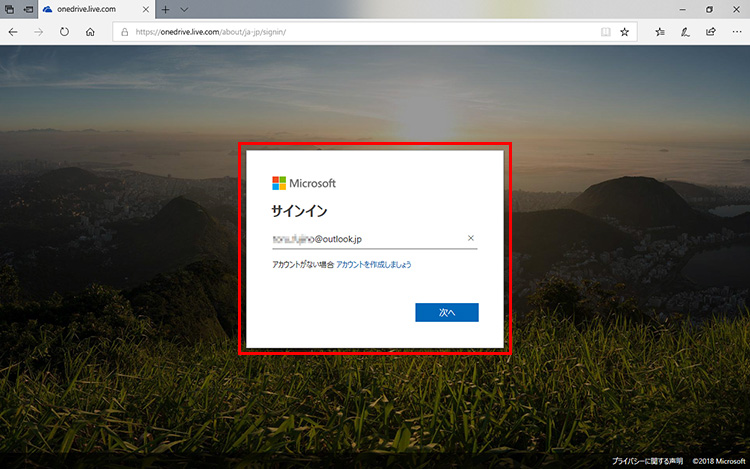Open the home page via house icon
The height and width of the screenshot is (469, 750).
[x=90, y=32]
